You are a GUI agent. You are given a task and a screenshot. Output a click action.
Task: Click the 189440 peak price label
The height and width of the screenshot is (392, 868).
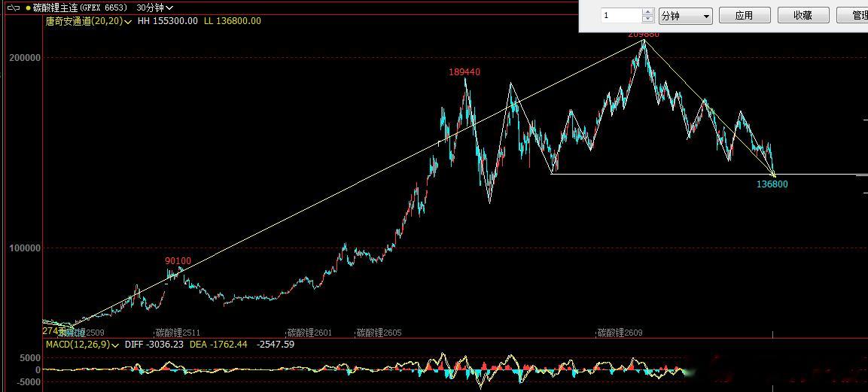point(464,72)
